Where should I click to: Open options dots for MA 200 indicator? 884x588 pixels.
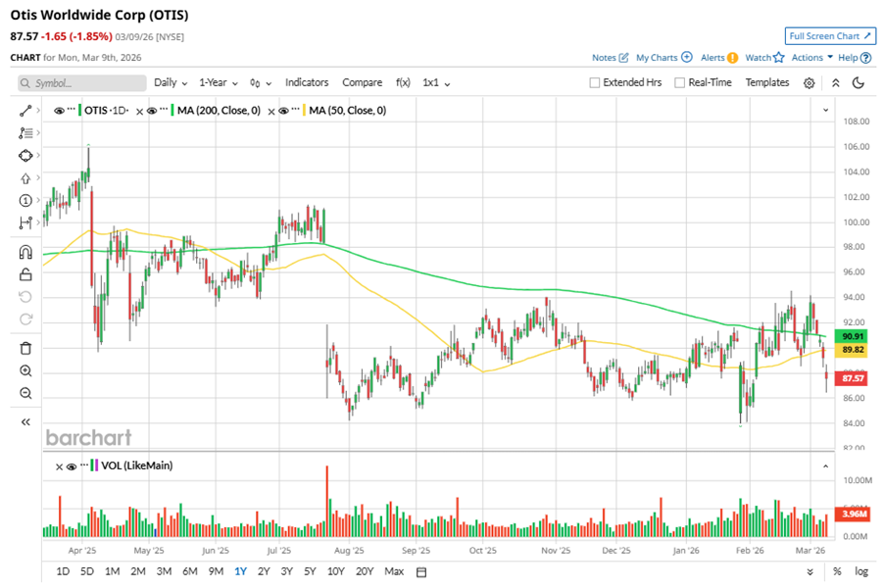point(164,109)
